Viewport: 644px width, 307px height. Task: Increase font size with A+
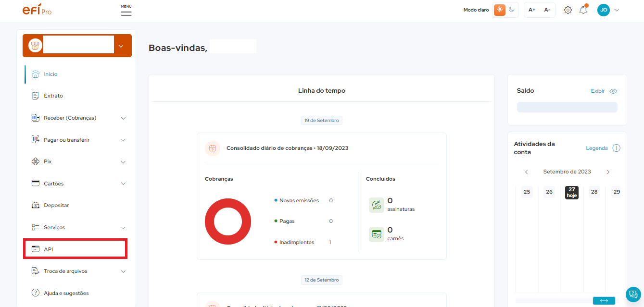click(532, 10)
